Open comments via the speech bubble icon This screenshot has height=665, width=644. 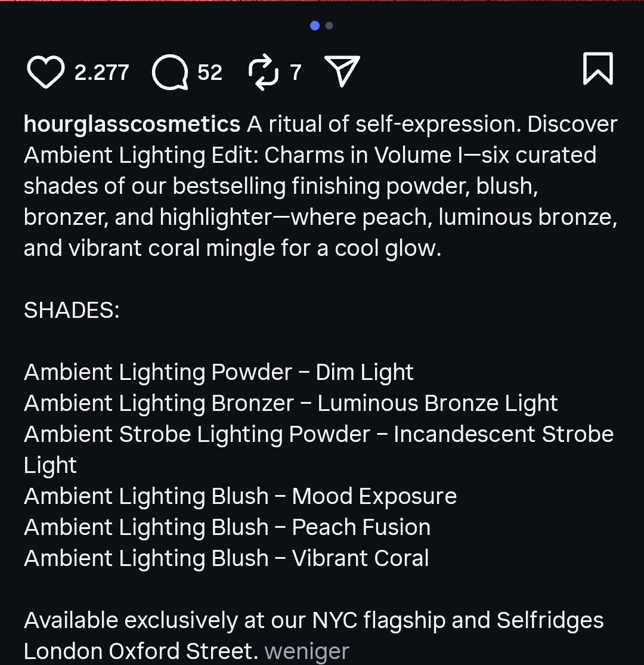pos(171,72)
